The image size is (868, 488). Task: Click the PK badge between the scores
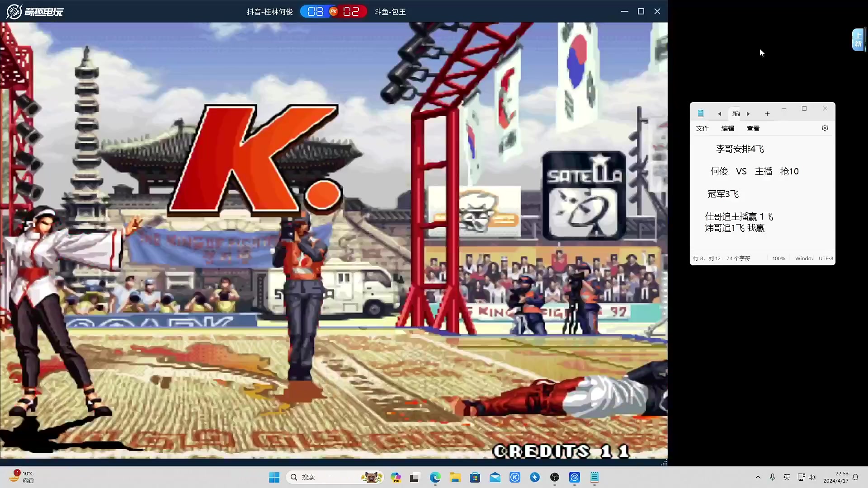click(x=334, y=11)
